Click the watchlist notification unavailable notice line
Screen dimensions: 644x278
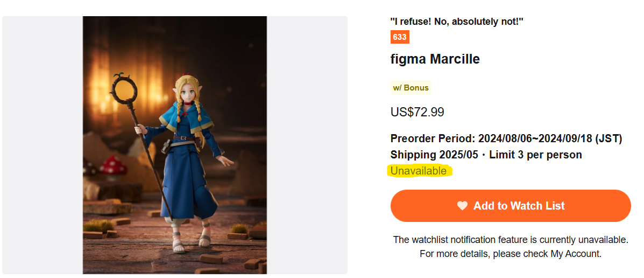[510, 240]
